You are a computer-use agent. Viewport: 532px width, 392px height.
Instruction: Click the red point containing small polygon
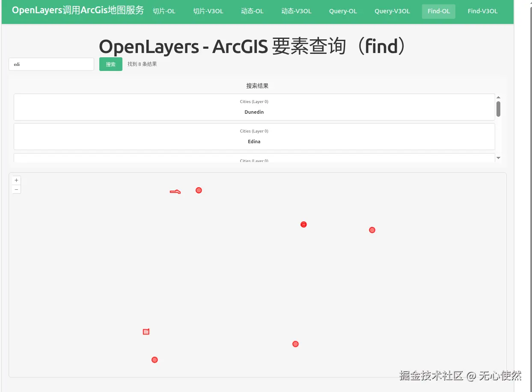click(303, 224)
